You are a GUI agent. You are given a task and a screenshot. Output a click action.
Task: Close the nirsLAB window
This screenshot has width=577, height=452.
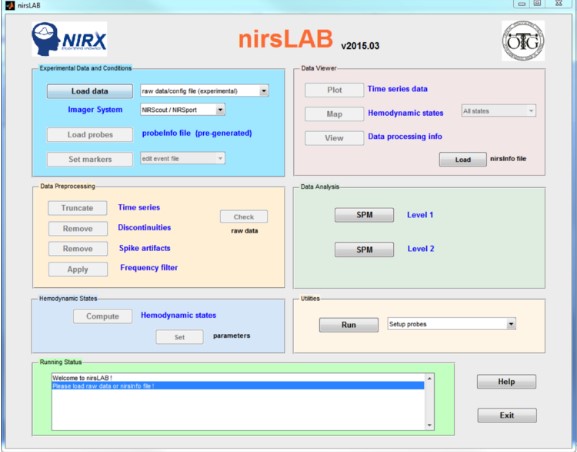[559, 3]
